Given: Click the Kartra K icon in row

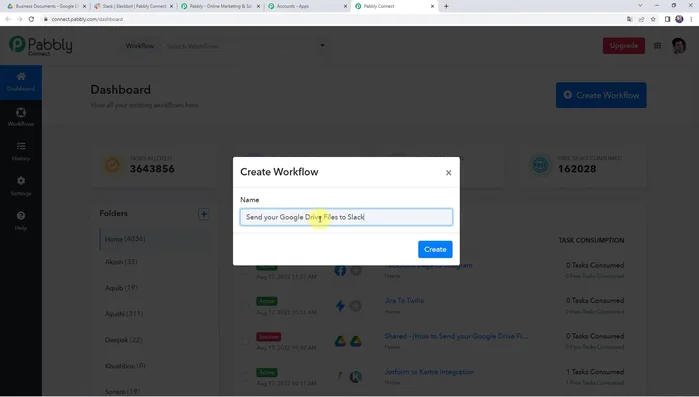Looking at the screenshot, I should pos(355,377).
